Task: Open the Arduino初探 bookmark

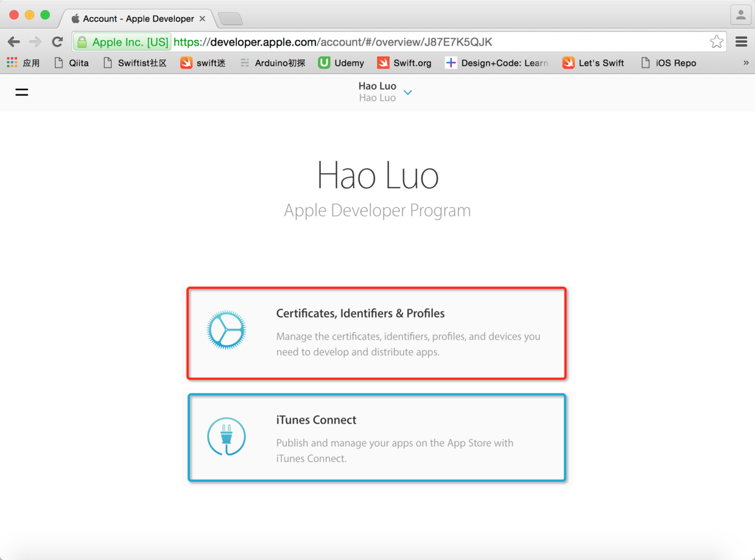Action: tap(272, 63)
